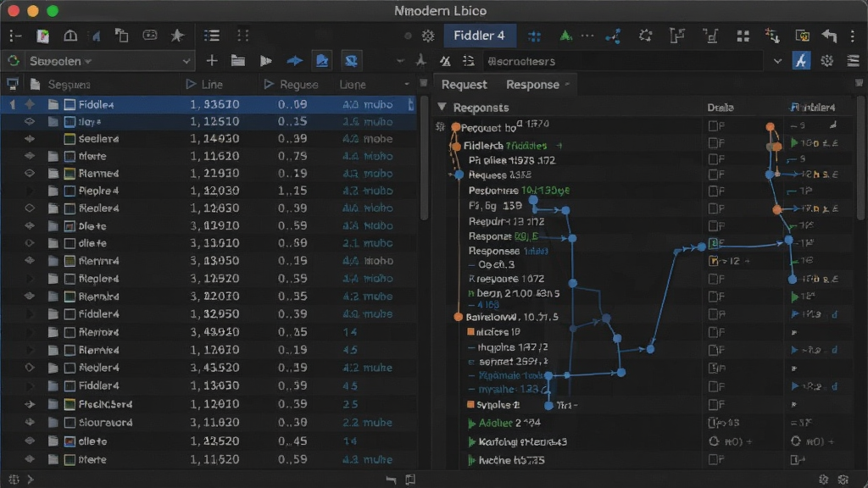868x488 pixels.
Task: Click the plus icon to add item
Action: 211,61
